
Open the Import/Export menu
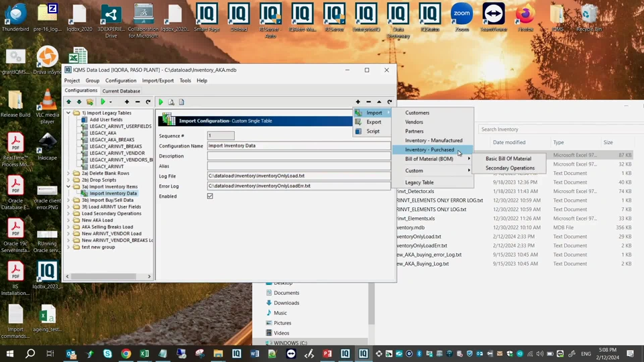(158, 80)
